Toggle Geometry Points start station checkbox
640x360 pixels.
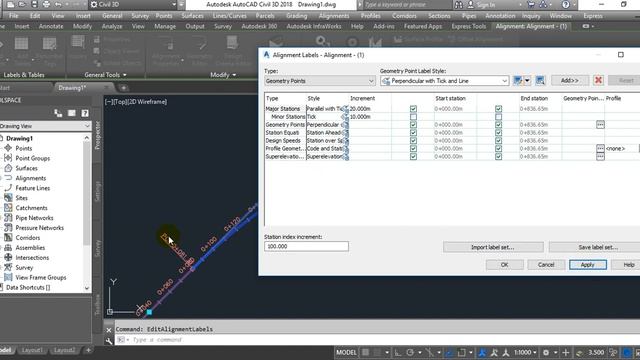pos(413,124)
